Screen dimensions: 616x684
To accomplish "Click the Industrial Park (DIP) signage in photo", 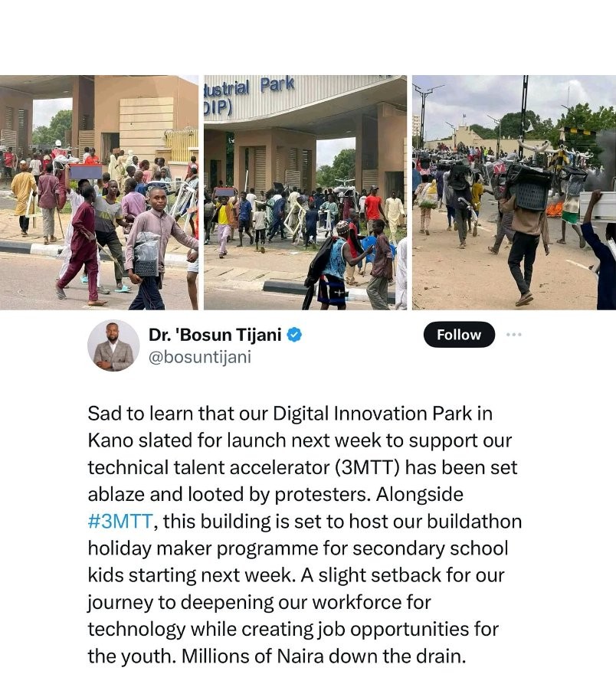I will click(250, 95).
